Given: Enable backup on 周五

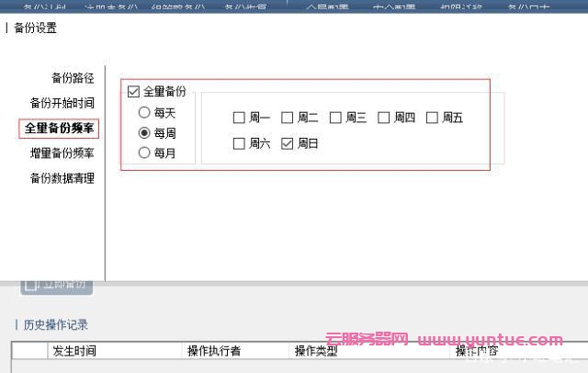Looking at the screenshot, I should click(x=432, y=118).
